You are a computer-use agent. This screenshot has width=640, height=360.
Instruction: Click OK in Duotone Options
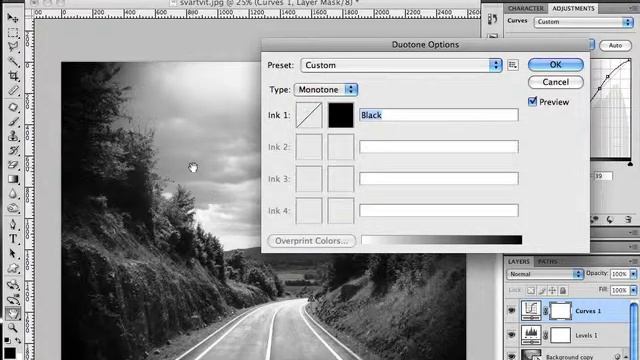tap(556, 64)
